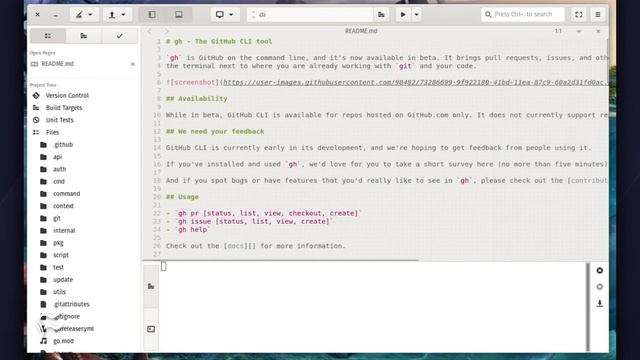
Task: Focus the 'Press Ctrl+. to search' field
Action: [523, 14]
